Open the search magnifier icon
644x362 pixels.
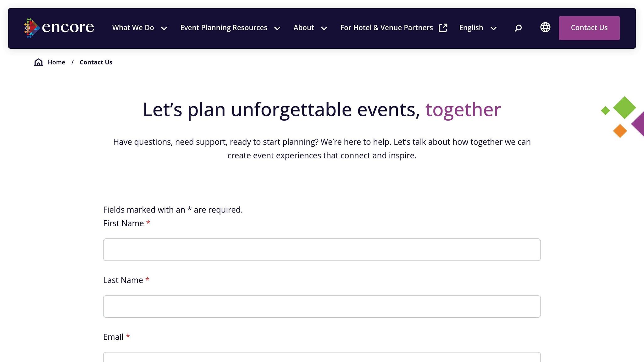[518, 28]
